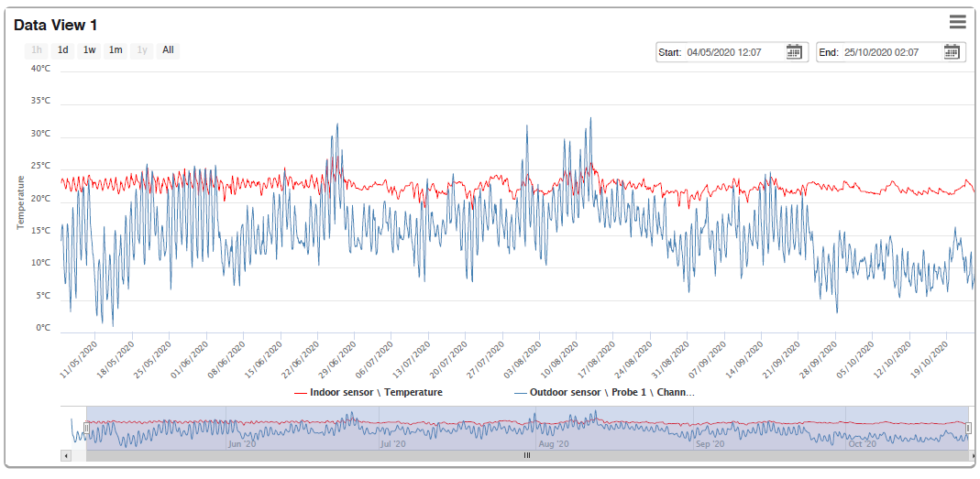Click the Start date input field
This screenshot has height=479, width=980.
[x=733, y=52]
